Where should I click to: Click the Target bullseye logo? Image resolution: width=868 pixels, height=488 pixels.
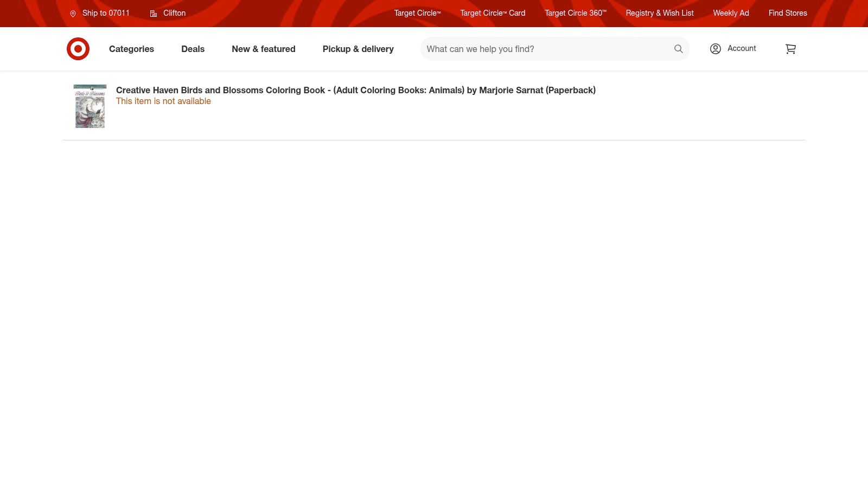78,49
